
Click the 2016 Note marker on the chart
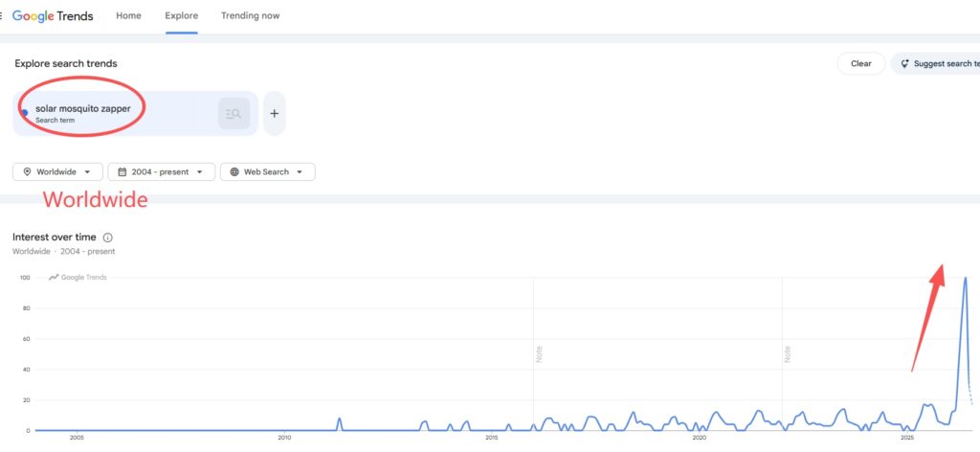539,354
